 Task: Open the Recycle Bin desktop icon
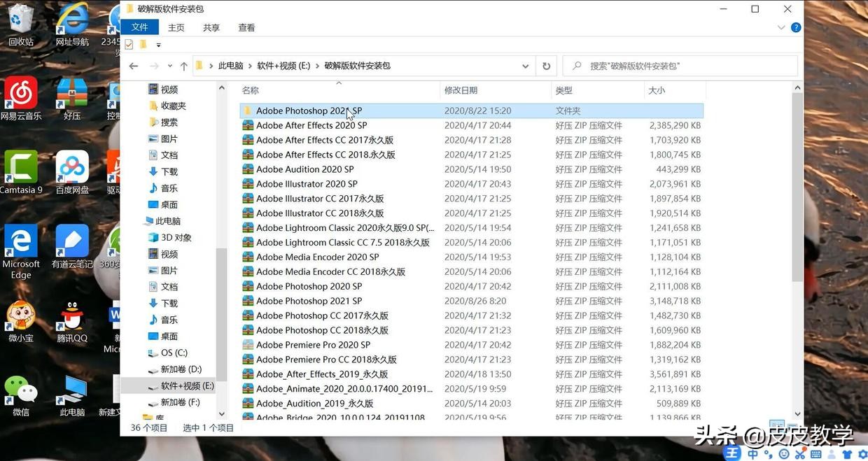[x=21, y=24]
